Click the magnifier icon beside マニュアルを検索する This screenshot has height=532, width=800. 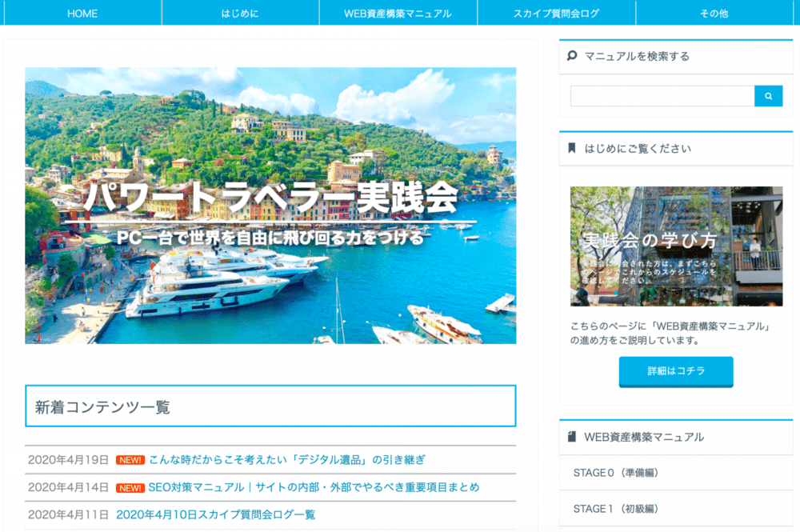tap(572, 55)
